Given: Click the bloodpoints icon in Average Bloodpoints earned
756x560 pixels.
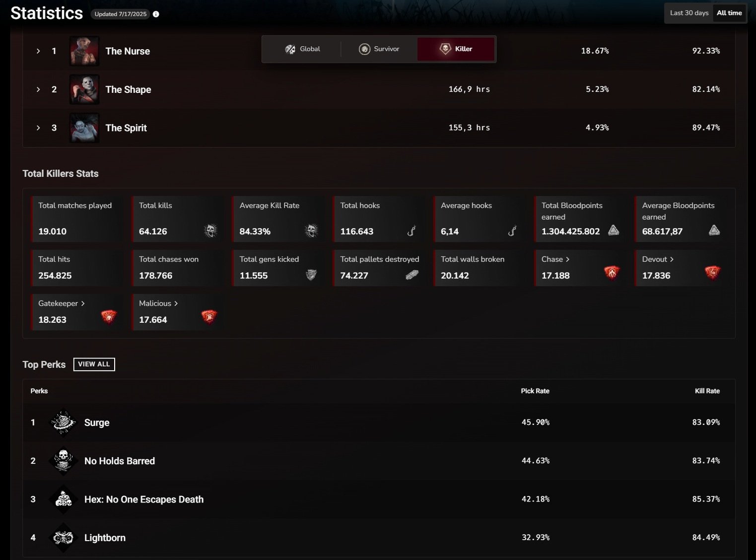Looking at the screenshot, I should tap(714, 230).
